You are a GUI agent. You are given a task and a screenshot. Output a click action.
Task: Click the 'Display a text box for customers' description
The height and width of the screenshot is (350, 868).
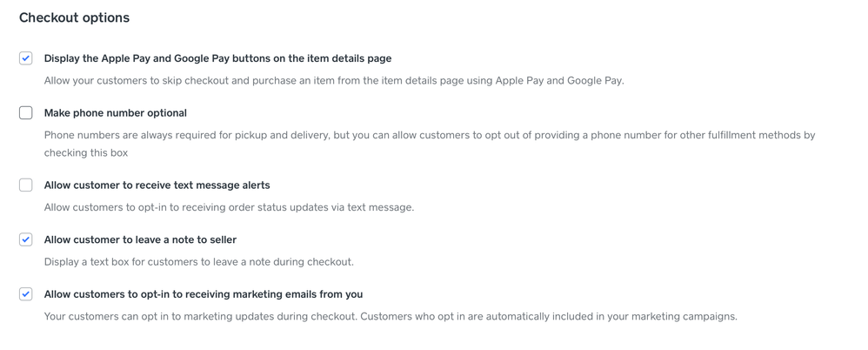coord(199,262)
